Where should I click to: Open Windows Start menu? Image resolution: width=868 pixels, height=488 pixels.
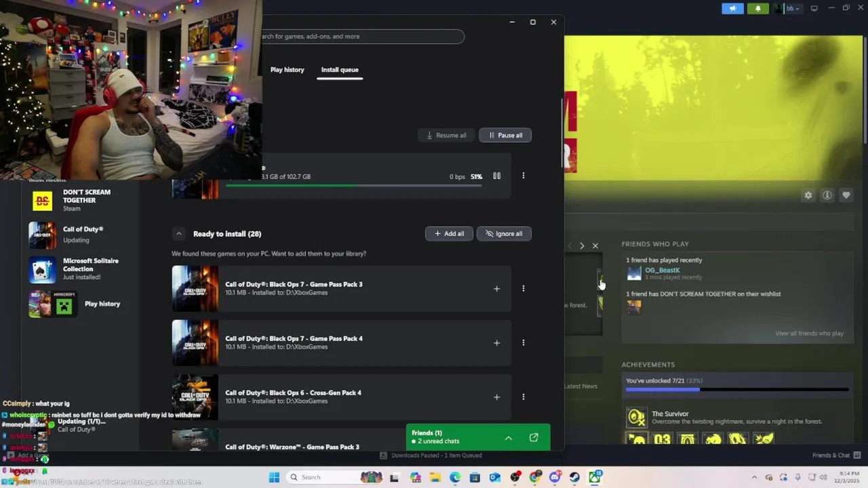[274, 477]
